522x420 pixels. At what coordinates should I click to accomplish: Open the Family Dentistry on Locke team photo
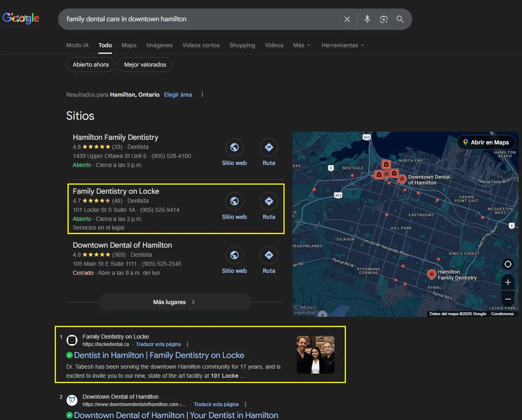pyautogui.click(x=315, y=355)
